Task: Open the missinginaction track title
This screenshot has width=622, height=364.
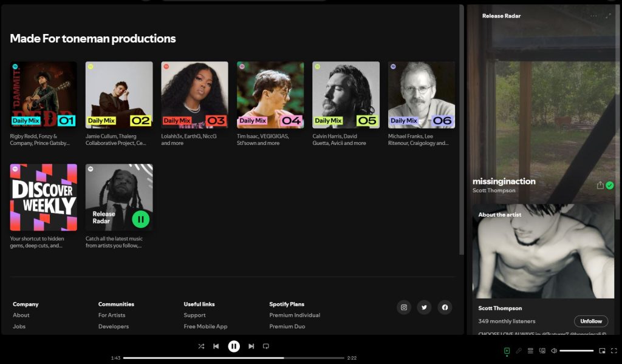Action: (x=504, y=181)
